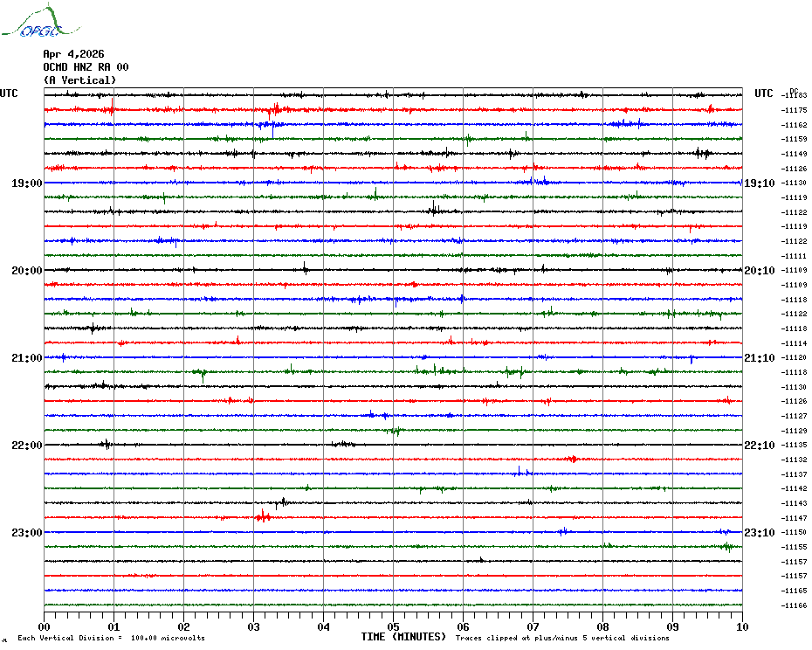
Task: Click the DC offset value -11135
Action: click(x=795, y=445)
